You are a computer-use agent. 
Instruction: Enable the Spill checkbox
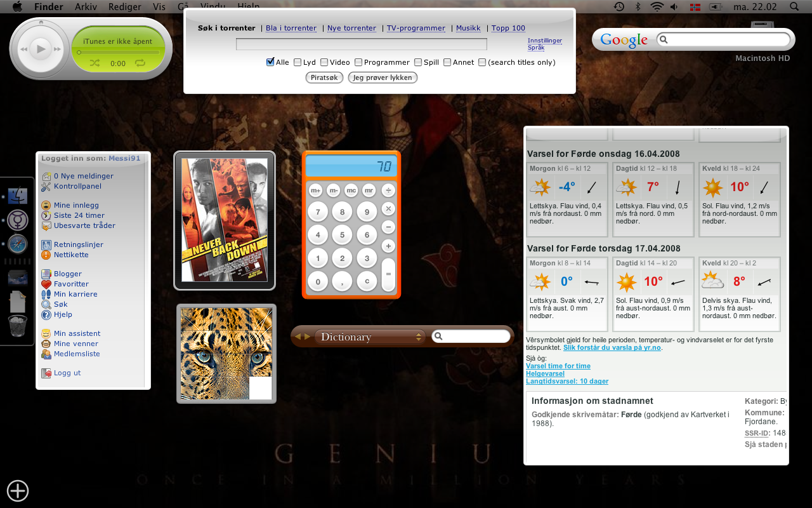click(418, 62)
